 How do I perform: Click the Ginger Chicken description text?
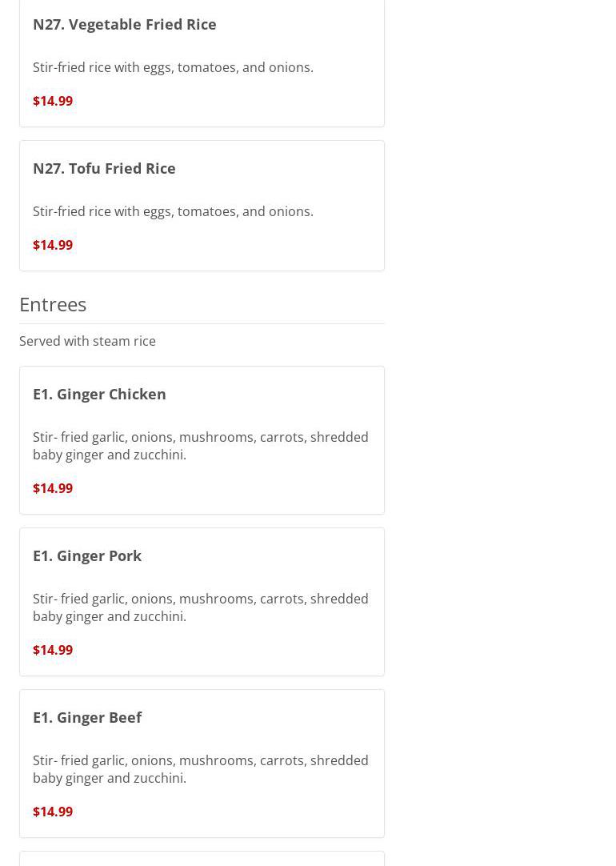(x=200, y=446)
